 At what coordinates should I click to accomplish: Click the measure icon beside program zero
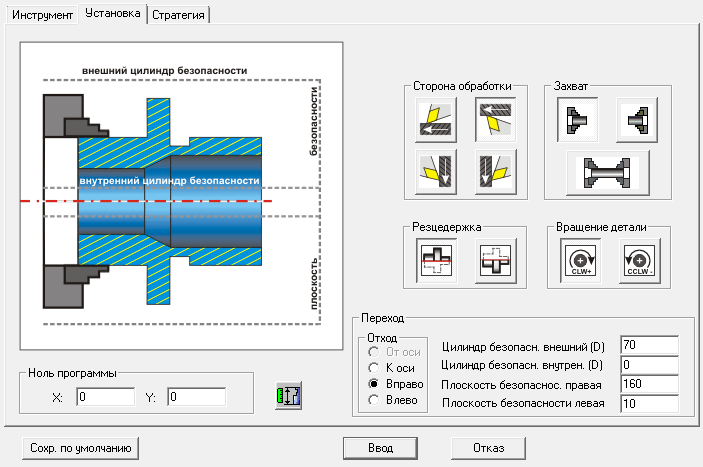288,396
